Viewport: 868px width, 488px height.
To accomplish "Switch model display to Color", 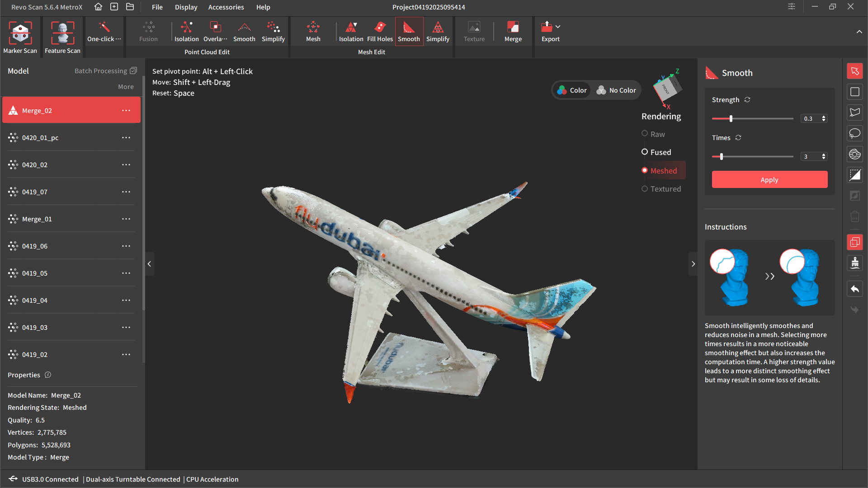I will [572, 90].
